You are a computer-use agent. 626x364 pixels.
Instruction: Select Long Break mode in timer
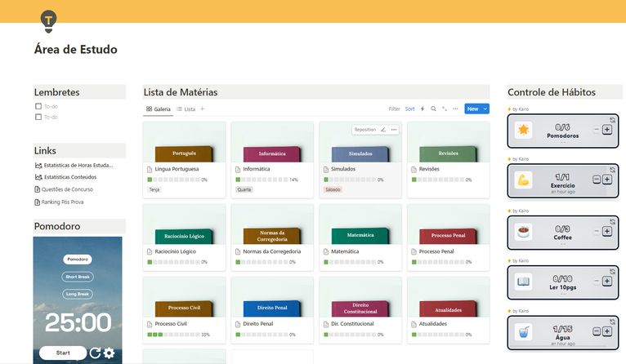(x=78, y=294)
